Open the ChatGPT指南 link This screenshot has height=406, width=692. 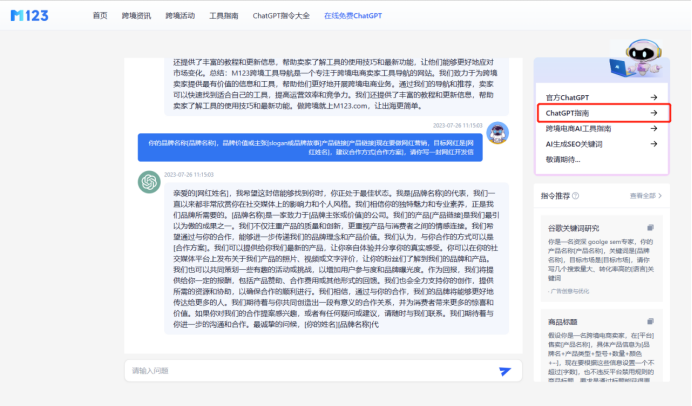567,113
